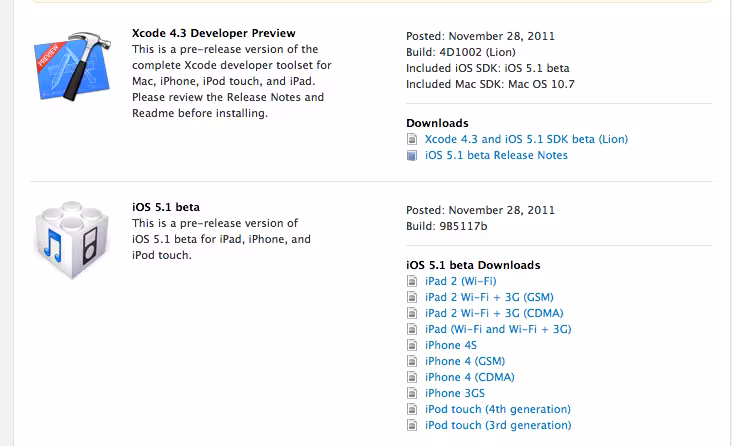
Task: Click file icon next to iPhone 3GS
Action: 412,393
